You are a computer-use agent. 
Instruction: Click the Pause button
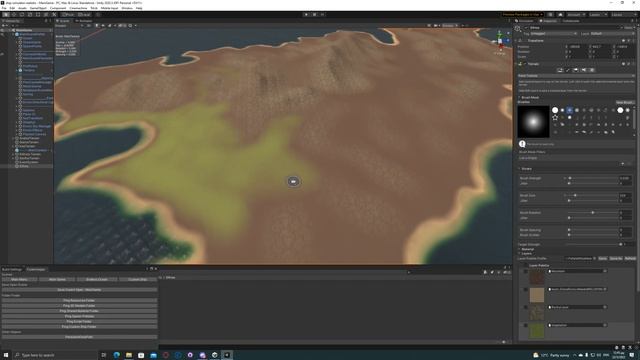(x=314, y=14)
